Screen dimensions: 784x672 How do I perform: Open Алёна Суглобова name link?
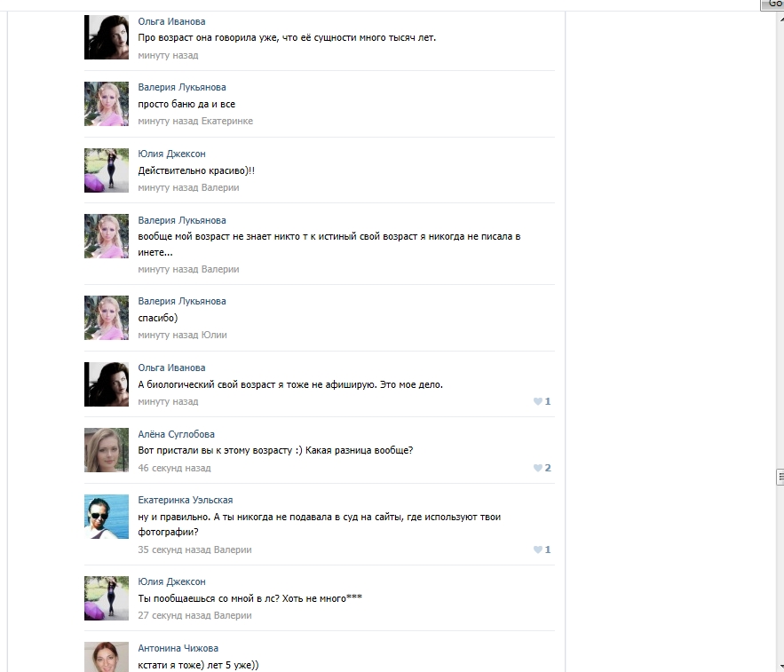click(x=176, y=434)
